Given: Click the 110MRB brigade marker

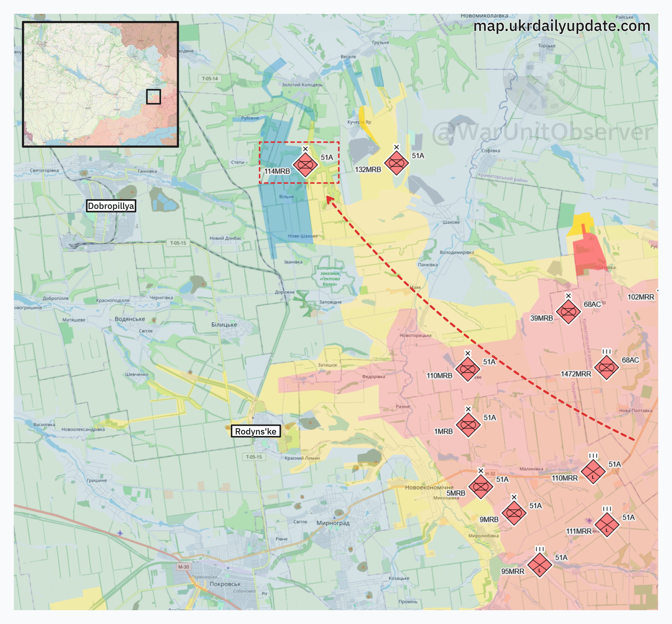Looking at the screenshot, I should coord(468,369).
